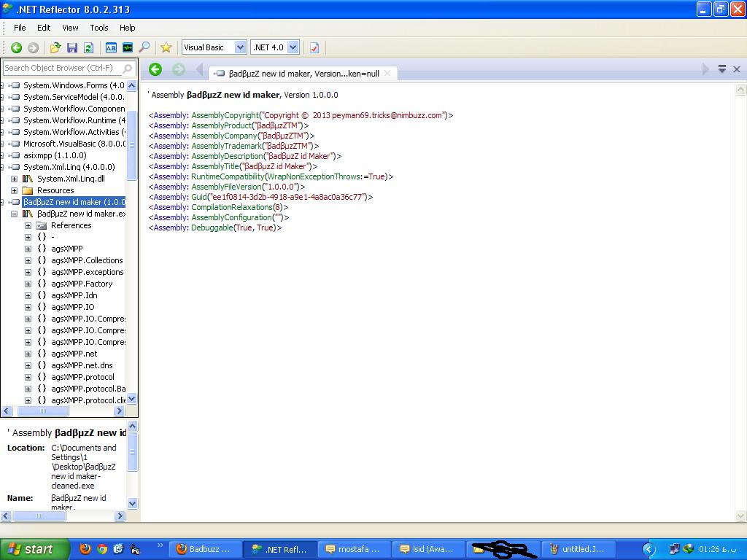The height and width of the screenshot is (560, 747).
Task: Click the Save floppy disk icon
Action: tap(72, 47)
